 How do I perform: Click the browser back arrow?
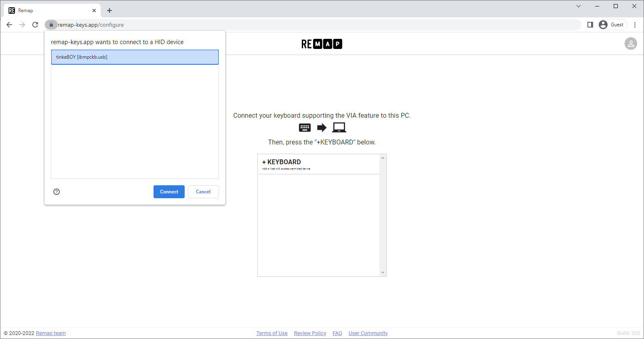pyautogui.click(x=9, y=25)
